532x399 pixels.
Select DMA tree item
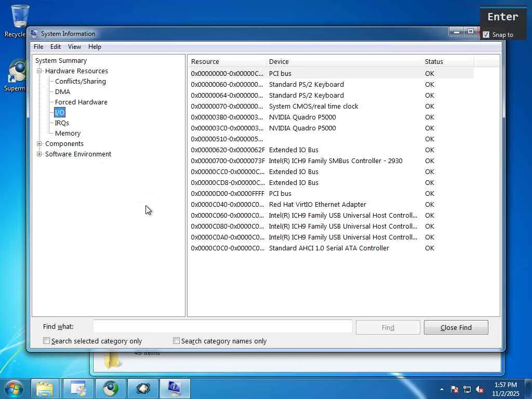point(62,92)
